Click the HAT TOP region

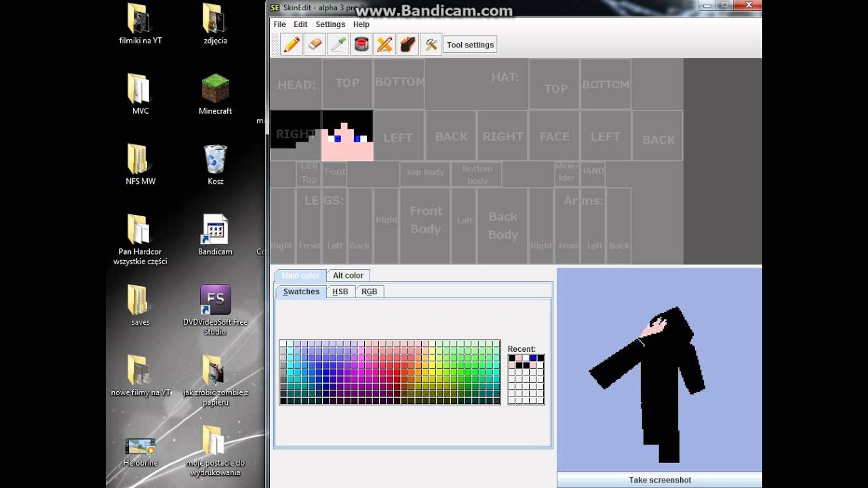coord(554,83)
